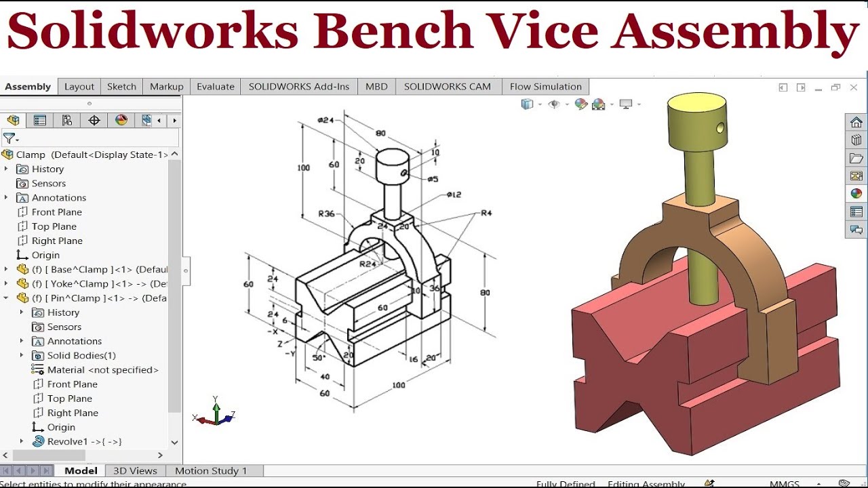Click the Apply Scene icon in viewport toolbar
Image resolution: width=868 pixels, height=488 pixels.
[598, 104]
